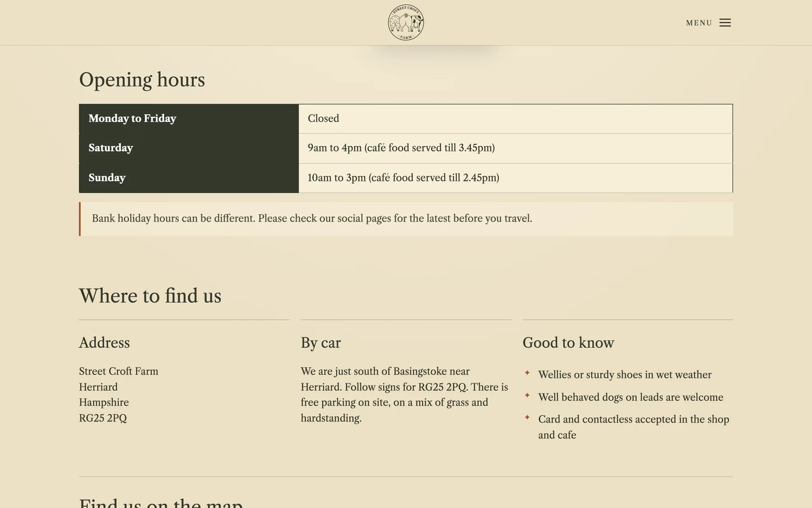Image resolution: width=812 pixels, height=508 pixels.
Task: Click the '10am to 3pm' Sunday hours cell
Action: coord(516,178)
